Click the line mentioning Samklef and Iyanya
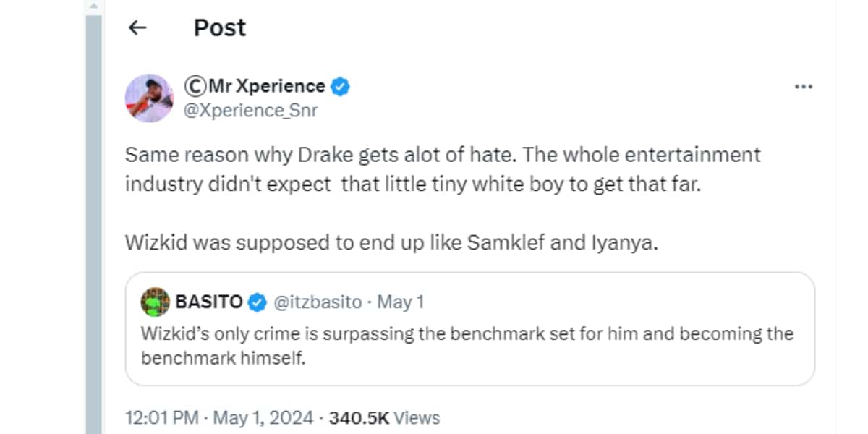The image size is (868, 434). pos(392,242)
